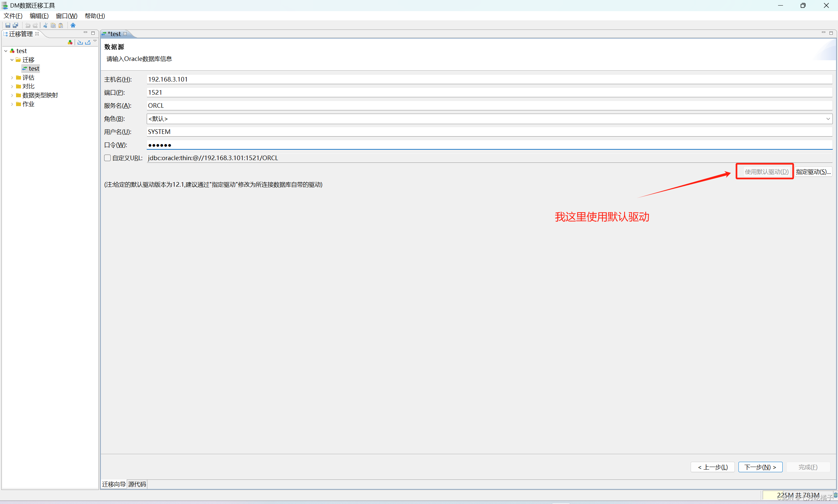Expand the 数据类型映射 folder
This screenshot has width=838, height=504.
pyautogui.click(x=12, y=95)
